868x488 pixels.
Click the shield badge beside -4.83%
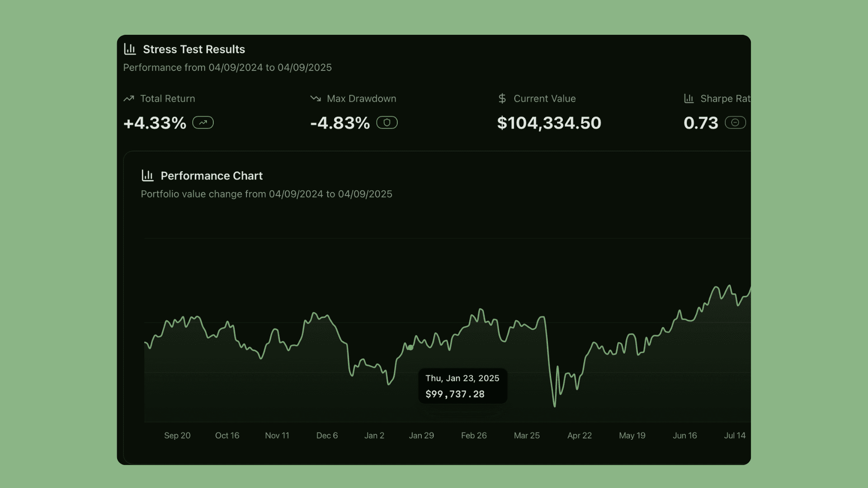coord(387,122)
